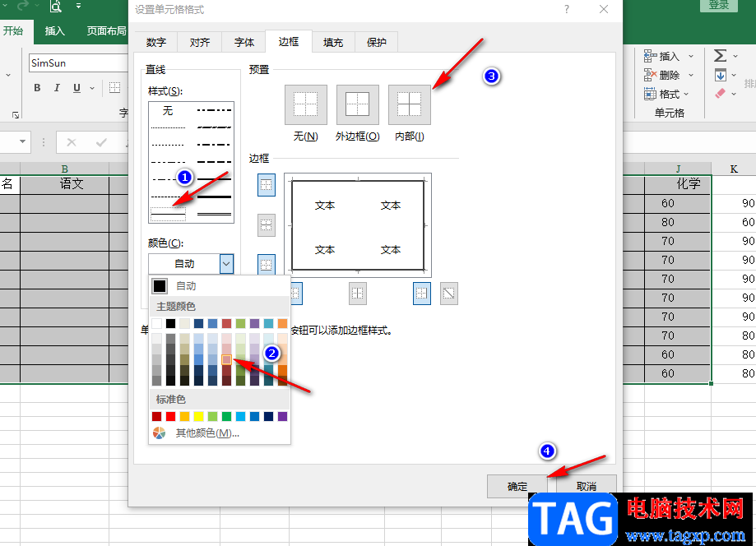Screen dimensions: 756x546
Task: Select the 化学 header cell
Action: [x=678, y=184]
